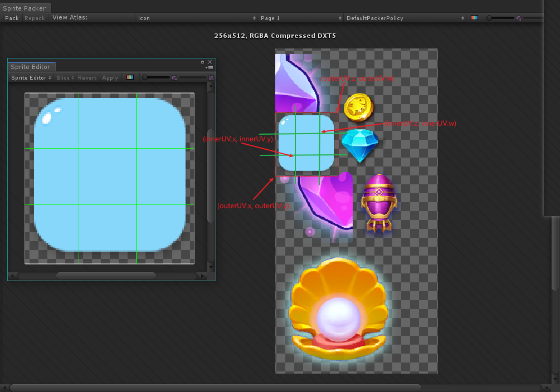This screenshot has width=560, height=392.
Task: Click the high-res mip icon in Sprite Editor
Action: click(211, 78)
